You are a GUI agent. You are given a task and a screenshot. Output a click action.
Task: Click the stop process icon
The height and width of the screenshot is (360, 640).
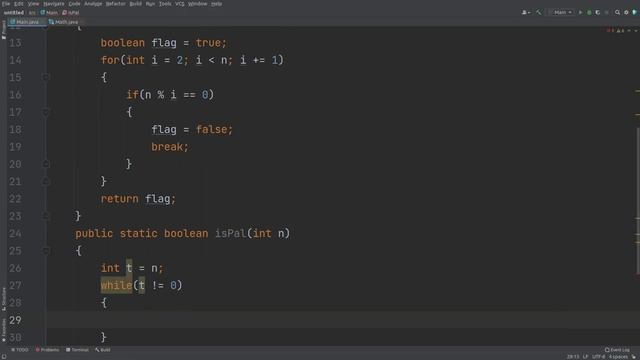pyautogui.click(x=607, y=13)
